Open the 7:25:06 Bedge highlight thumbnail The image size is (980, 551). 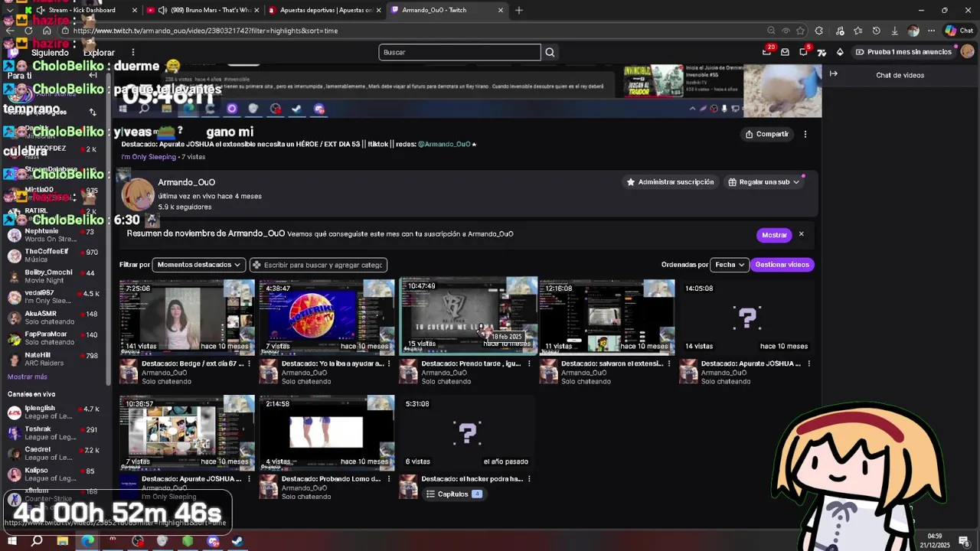tap(187, 317)
